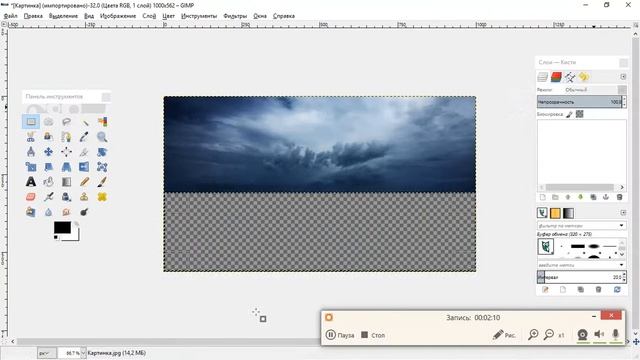Reset colors with small black-white icon
The image size is (640, 360).
(x=56, y=238)
